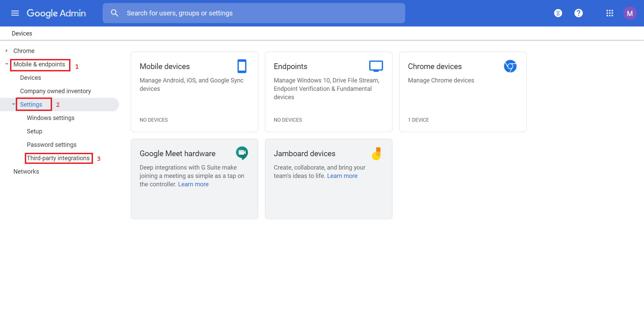Click the Google Meet hardware icon
Viewport: 644px width, 314px height.
tap(242, 153)
